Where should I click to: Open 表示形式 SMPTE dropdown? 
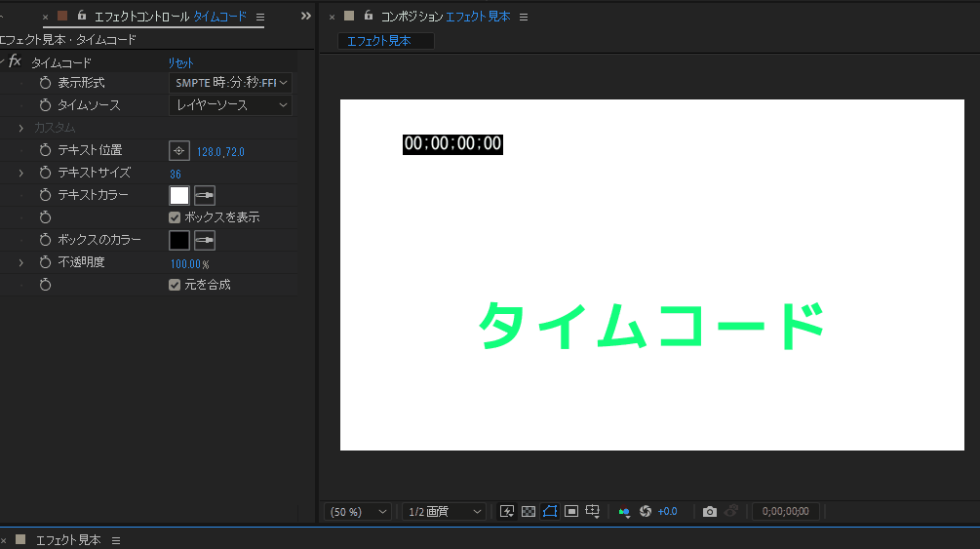click(x=231, y=83)
